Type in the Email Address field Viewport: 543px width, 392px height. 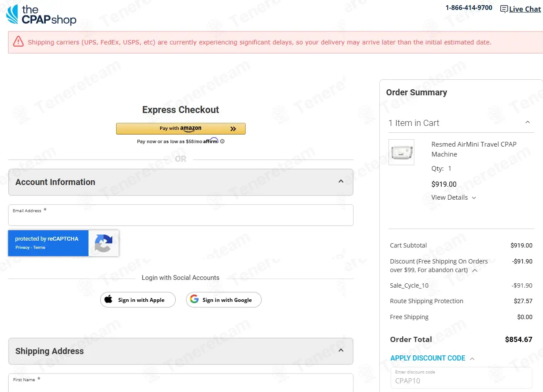point(180,217)
